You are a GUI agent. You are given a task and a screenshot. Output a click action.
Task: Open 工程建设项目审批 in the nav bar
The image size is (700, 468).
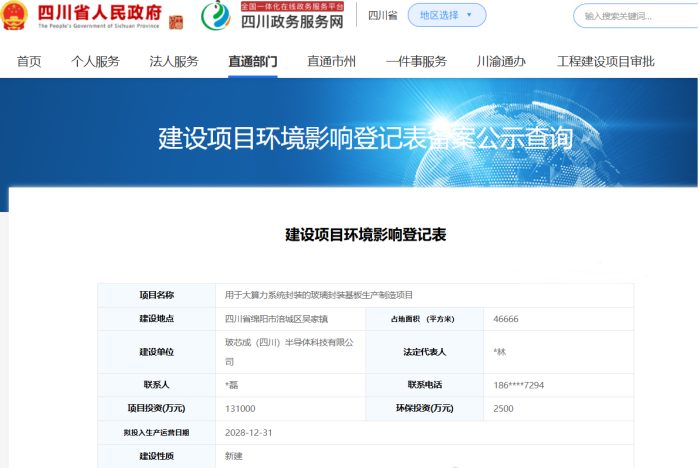[x=605, y=61]
